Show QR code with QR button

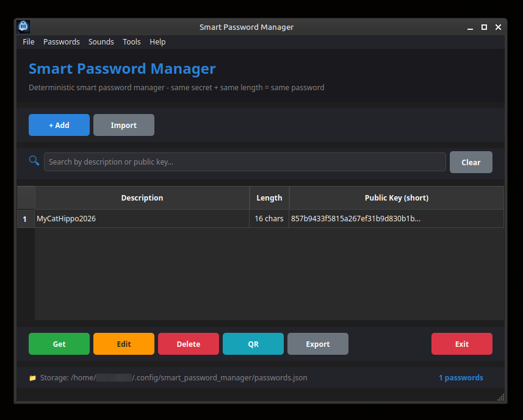tap(253, 344)
